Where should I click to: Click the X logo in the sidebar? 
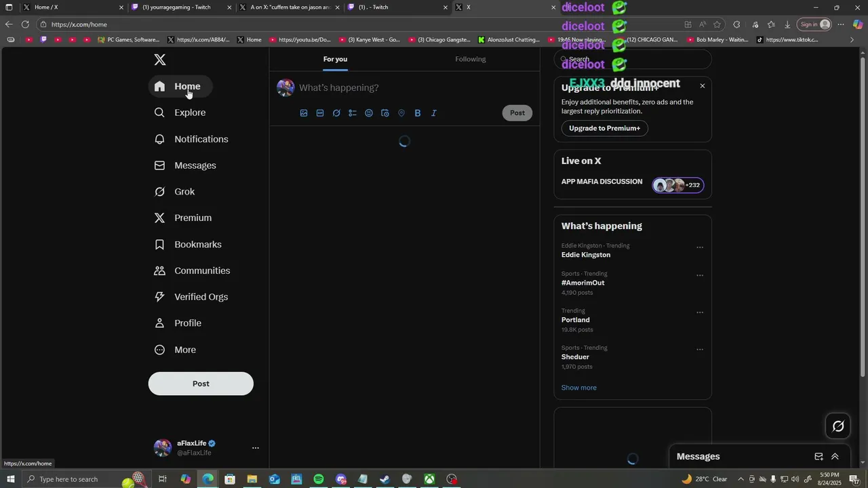(160, 60)
